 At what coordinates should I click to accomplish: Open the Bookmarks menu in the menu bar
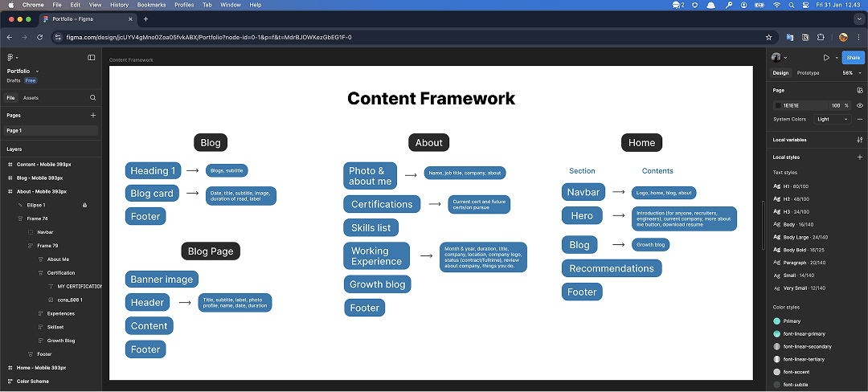pos(150,5)
